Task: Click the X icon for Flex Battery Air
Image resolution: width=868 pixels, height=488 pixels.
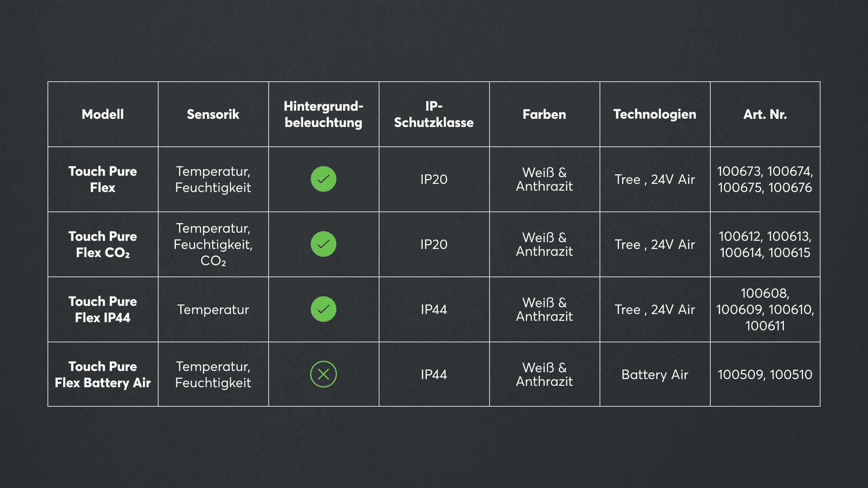Action: 323,374
